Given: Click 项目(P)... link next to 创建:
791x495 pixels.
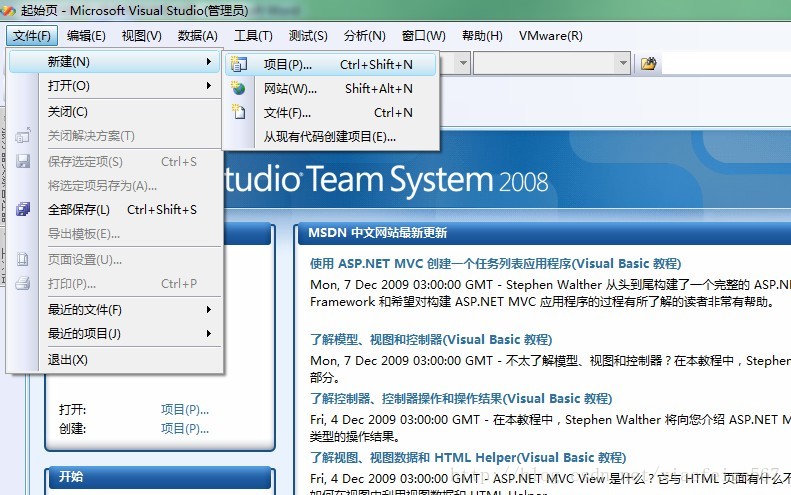Looking at the screenshot, I should [x=185, y=429].
